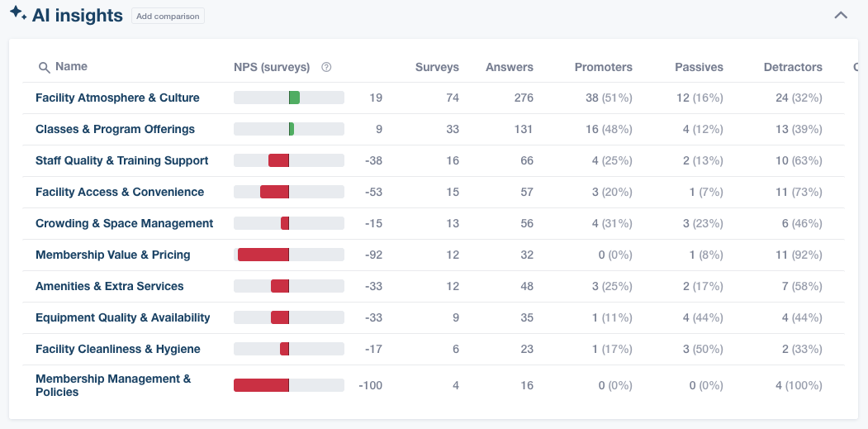Open Crowding & Space Management topic
Image resolution: width=868 pixels, height=429 pixels.
[x=124, y=223]
